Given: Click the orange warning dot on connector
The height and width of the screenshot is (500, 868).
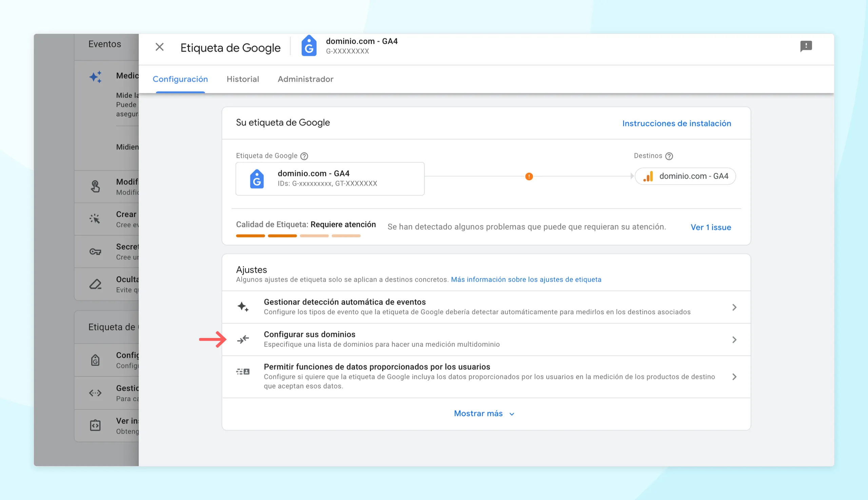Looking at the screenshot, I should (x=529, y=176).
